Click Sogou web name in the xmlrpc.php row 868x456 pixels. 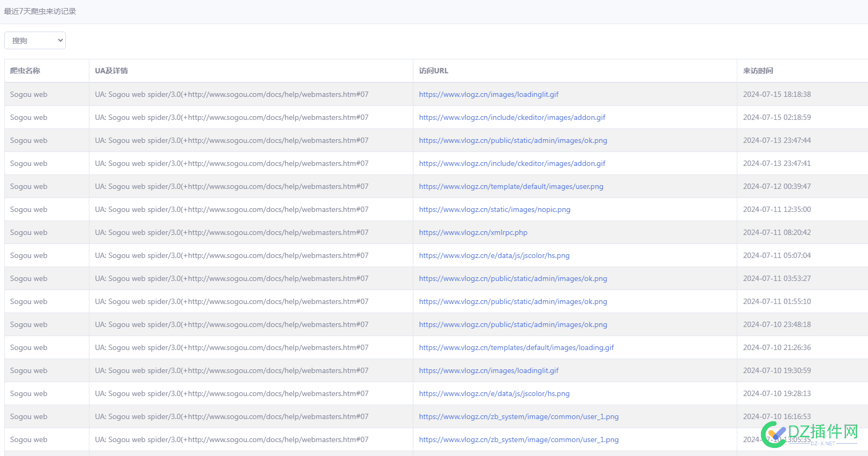coord(29,232)
